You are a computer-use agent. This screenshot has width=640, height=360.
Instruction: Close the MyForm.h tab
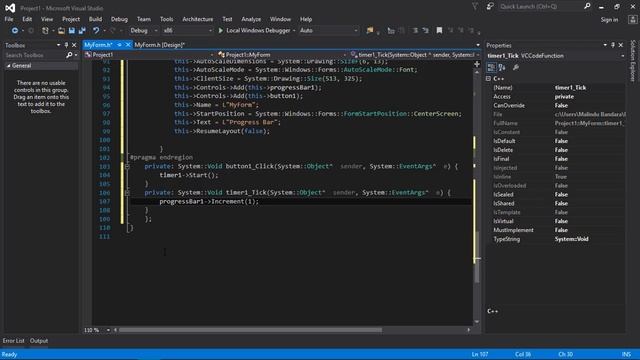click(x=128, y=45)
